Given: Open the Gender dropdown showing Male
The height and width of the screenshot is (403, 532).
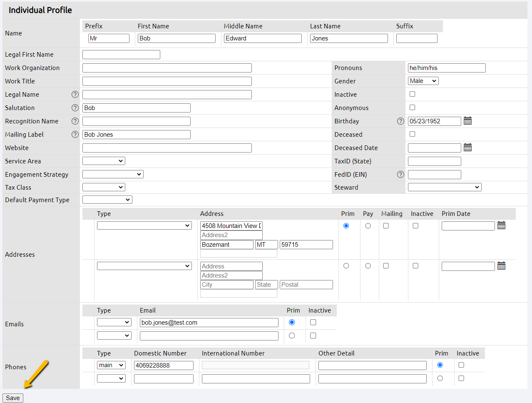Looking at the screenshot, I should tap(423, 81).
